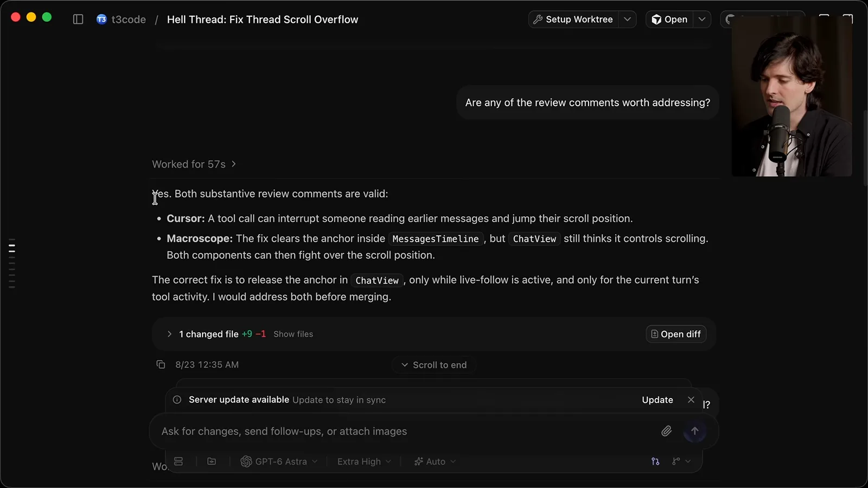Dismiss the Server update available banner
The width and height of the screenshot is (868, 488).
[691, 400]
